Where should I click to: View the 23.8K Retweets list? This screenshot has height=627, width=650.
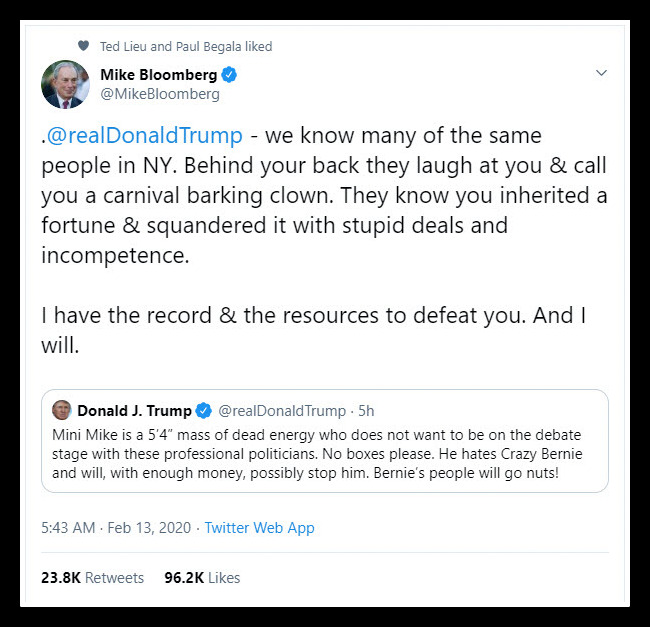[x=93, y=577]
